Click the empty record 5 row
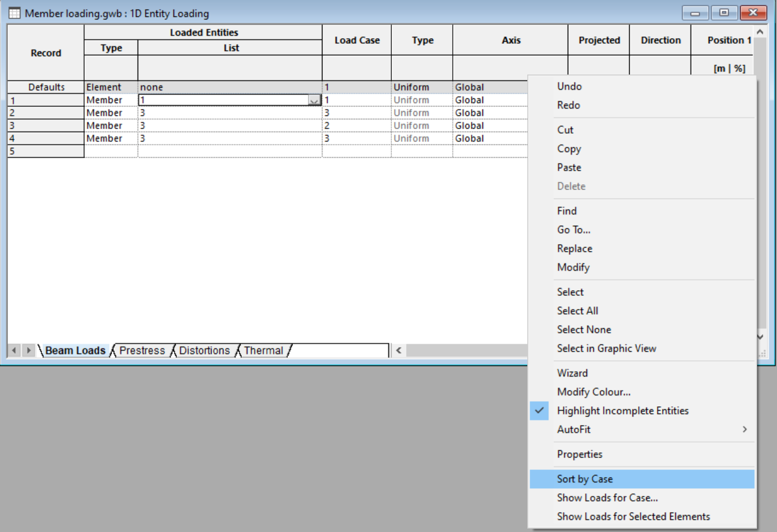 point(45,151)
